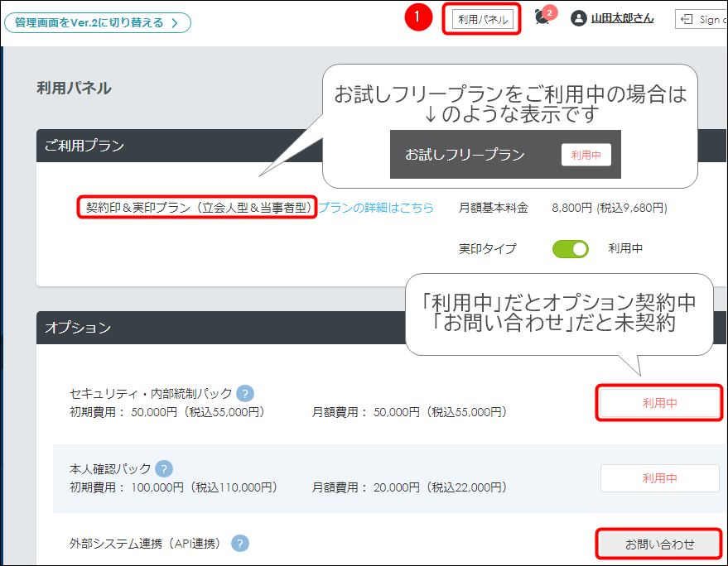Open help icon beside 本人確認パック
The width and height of the screenshot is (728, 566).
(164, 469)
